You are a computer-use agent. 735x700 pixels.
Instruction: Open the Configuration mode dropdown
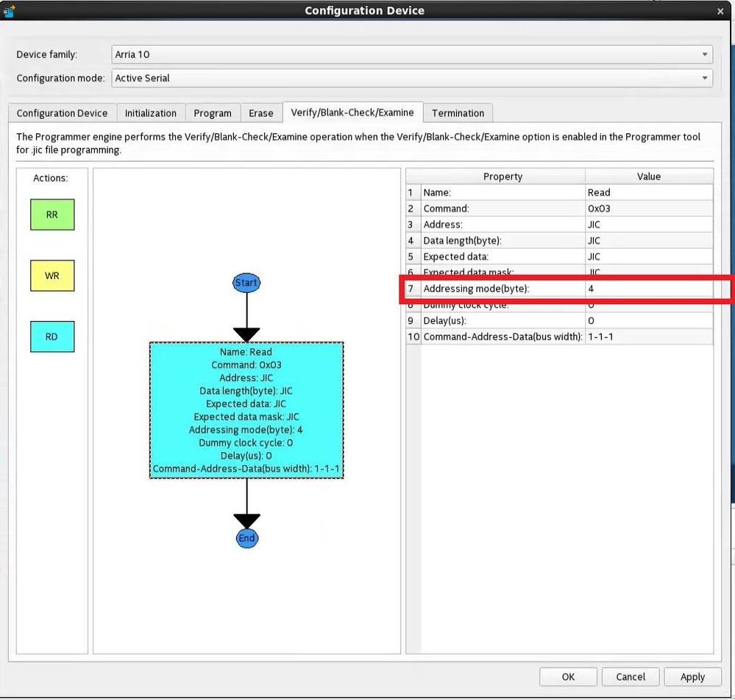[x=412, y=78]
